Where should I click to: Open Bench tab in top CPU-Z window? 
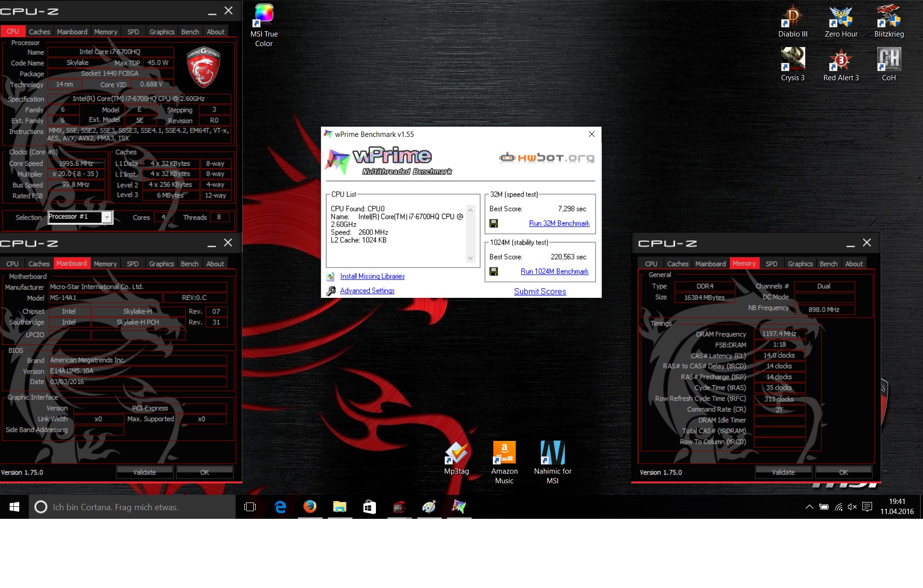click(x=190, y=32)
